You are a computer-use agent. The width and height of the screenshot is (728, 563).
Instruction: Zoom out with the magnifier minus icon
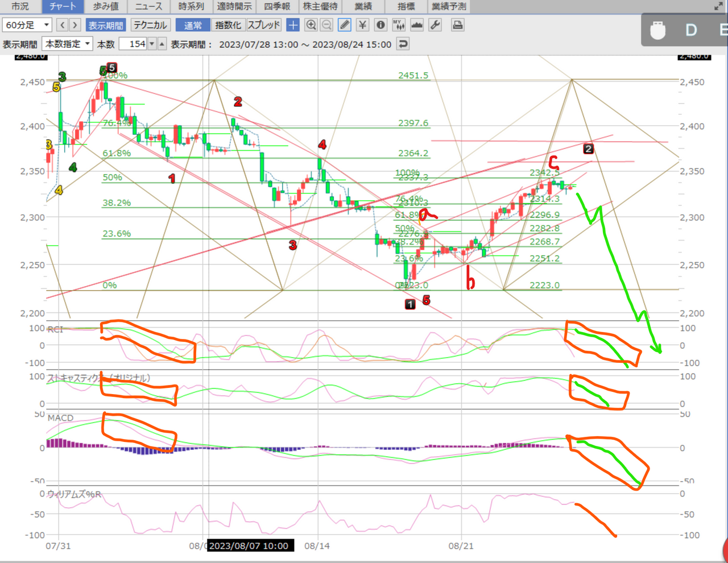327,25
